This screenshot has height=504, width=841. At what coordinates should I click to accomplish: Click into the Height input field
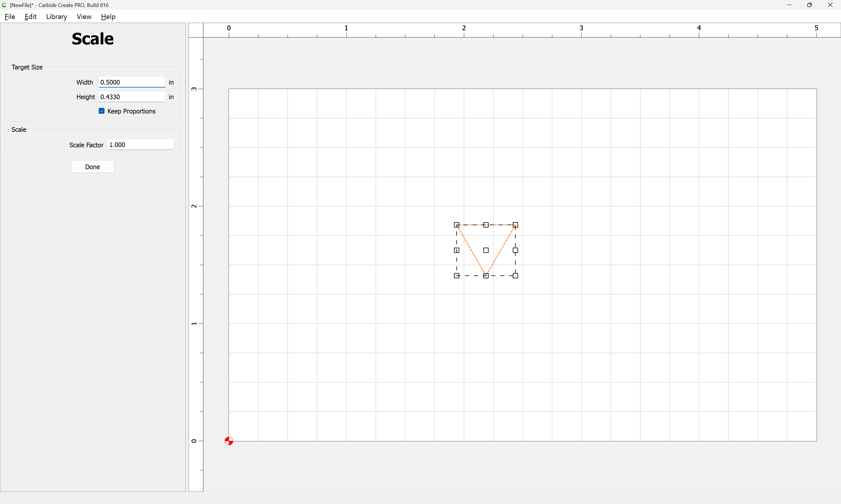[132, 97]
